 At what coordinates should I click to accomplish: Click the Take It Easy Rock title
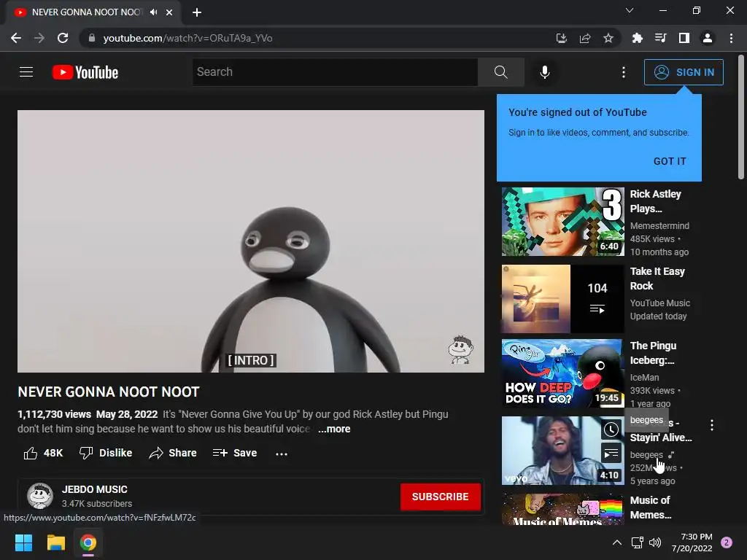pos(657,279)
